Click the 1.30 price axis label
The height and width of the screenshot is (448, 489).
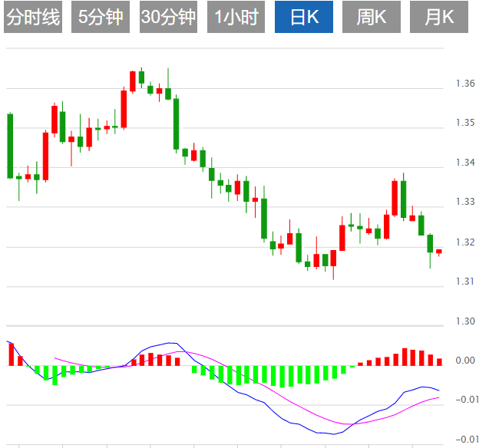tap(465, 321)
